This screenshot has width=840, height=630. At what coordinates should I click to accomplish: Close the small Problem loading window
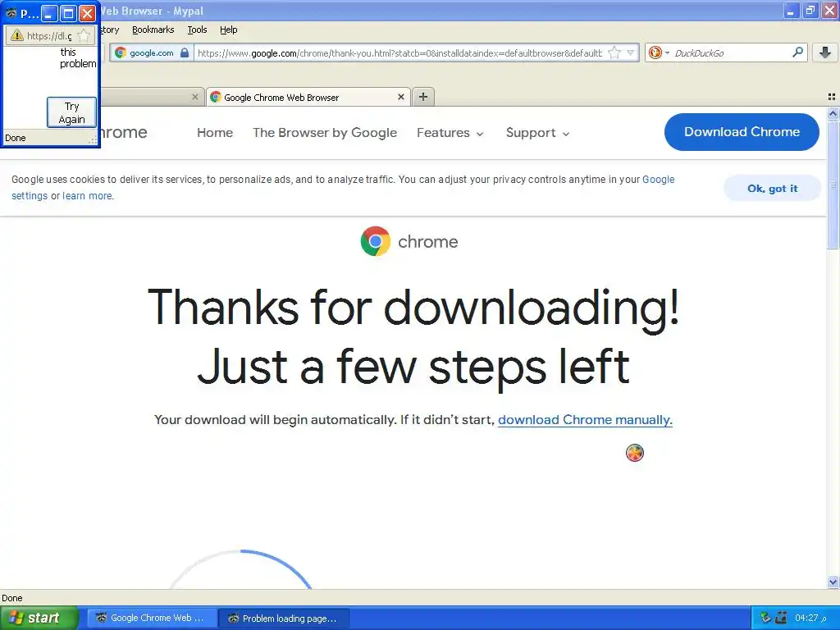[x=87, y=13]
